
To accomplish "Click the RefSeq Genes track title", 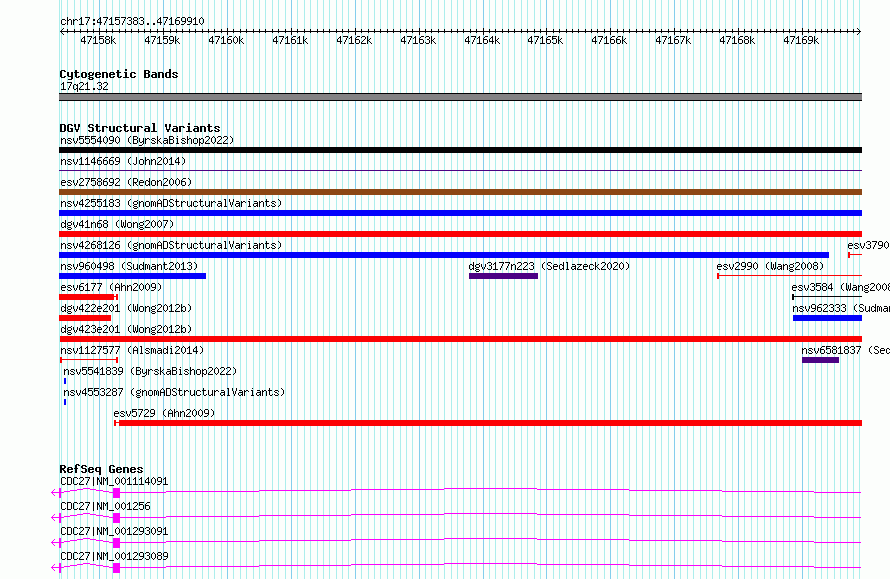I will click(x=101, y=469).
